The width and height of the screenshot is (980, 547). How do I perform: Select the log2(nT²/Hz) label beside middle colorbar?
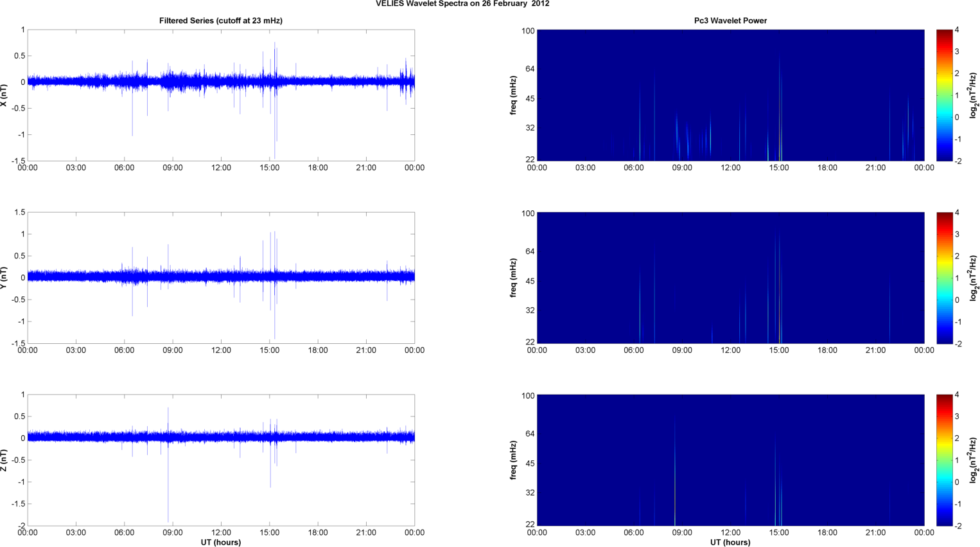[x=974, y=278]
